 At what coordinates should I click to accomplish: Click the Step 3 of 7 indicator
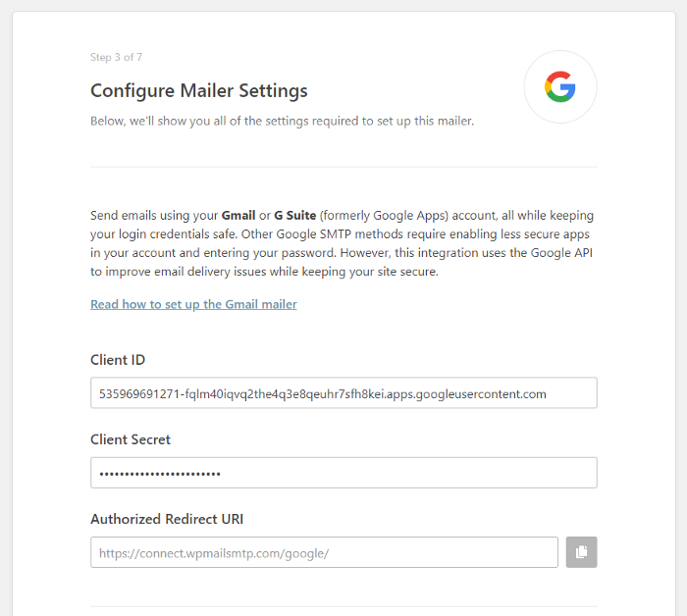coord(117,57)
